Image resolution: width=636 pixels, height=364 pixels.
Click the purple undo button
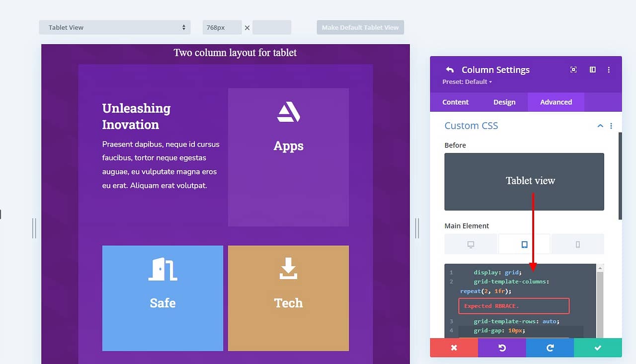coord(502,348)
